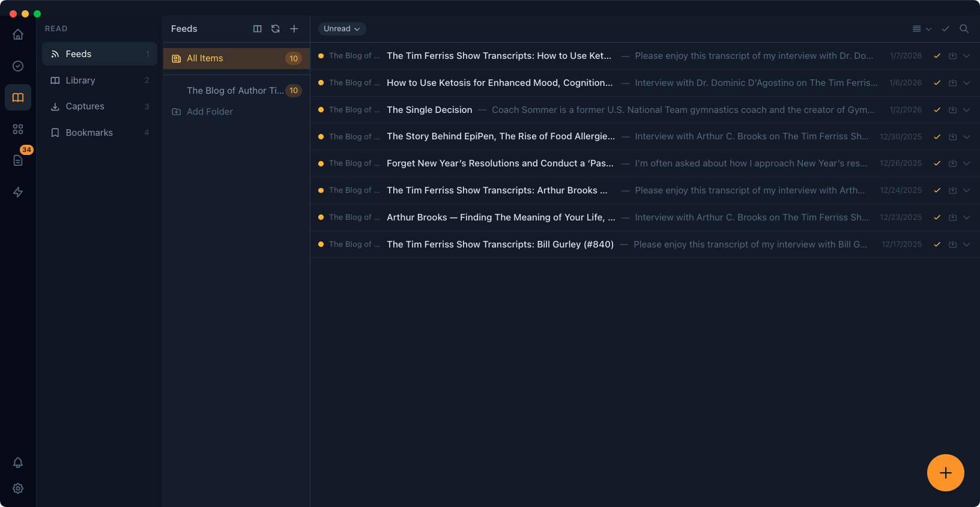
Task: Expand options for 'The Story Behind EpiPen'
Action: 967,137
